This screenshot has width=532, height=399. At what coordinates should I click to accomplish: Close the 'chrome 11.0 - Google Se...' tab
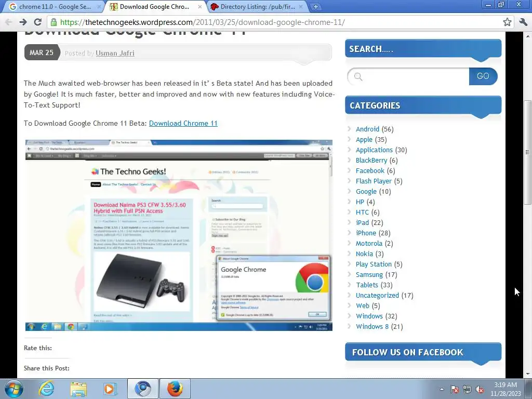tap(99, 6)
